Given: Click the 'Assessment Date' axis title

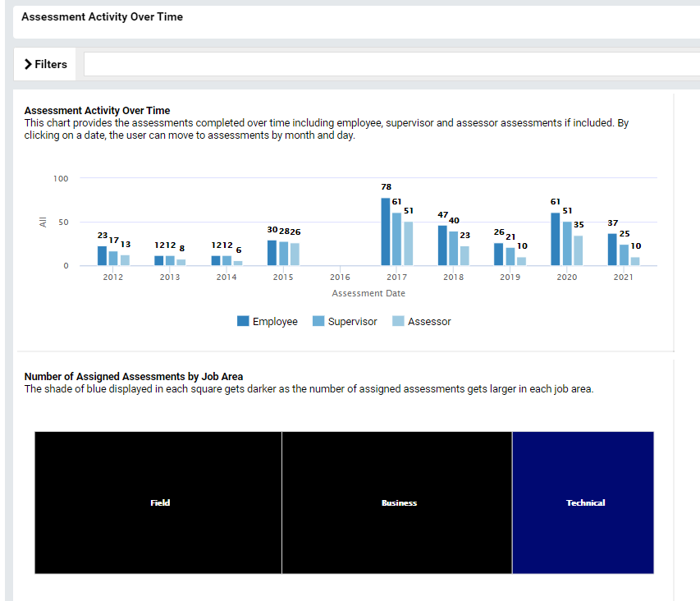Looking at the screenshot, I should 368,293.
